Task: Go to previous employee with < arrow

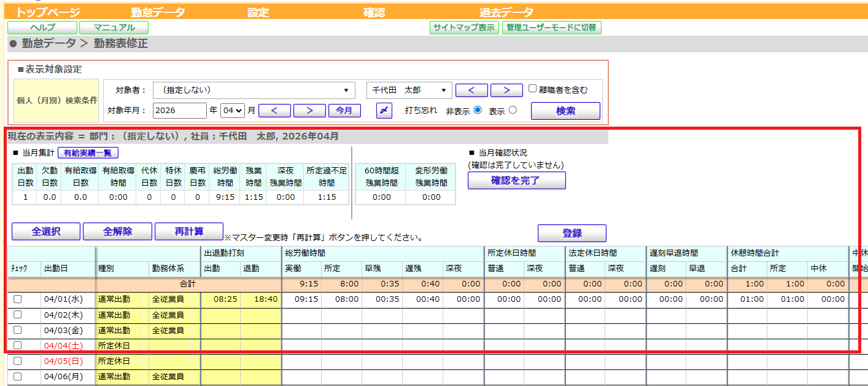Action: (x=471, y=90)
